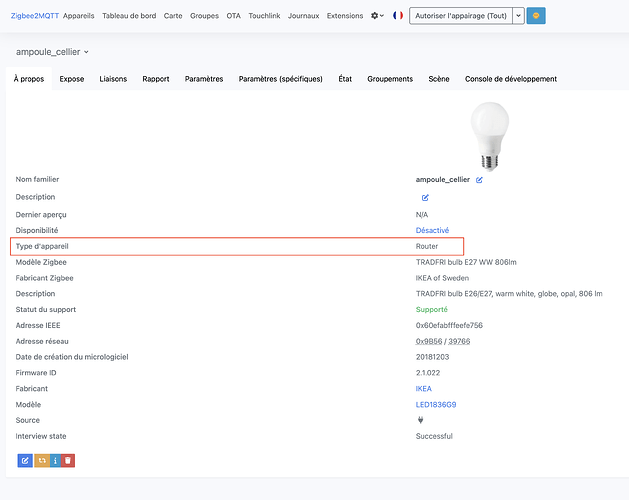The width and height of the screenshot is (629, 500).
Task: Click the TRADFRI bulb product image
Action: (x=489, y=135)
